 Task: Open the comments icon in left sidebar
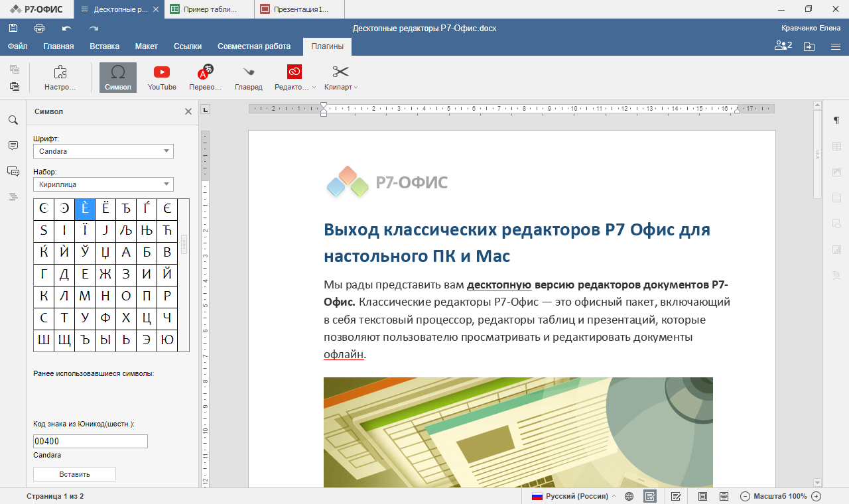click(13, 145)
